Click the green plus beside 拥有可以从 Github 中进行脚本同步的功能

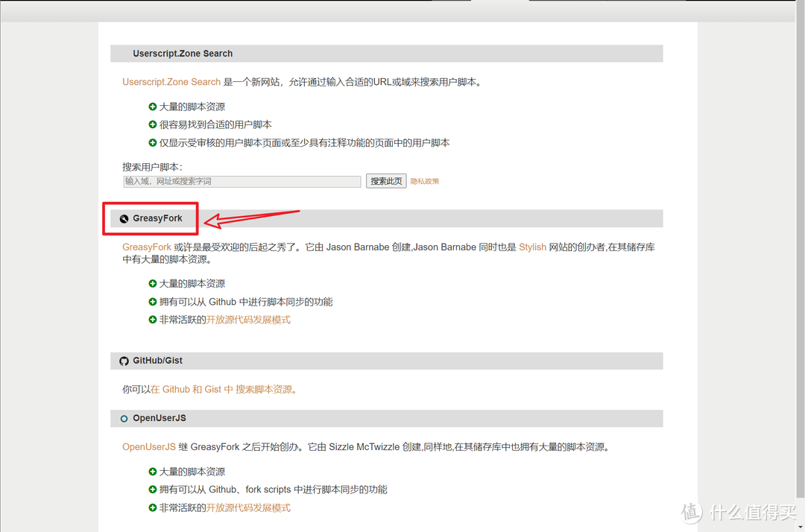[x=153, y=302]
